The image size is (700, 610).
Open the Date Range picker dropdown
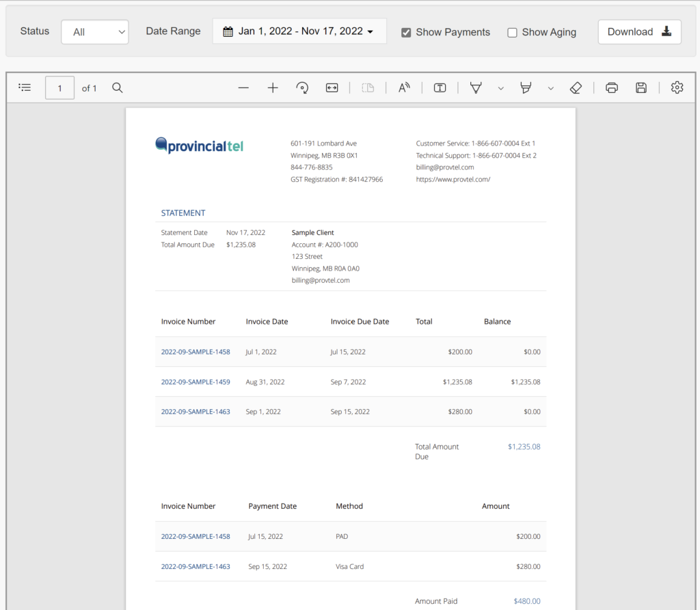click(x=299, y=31)
